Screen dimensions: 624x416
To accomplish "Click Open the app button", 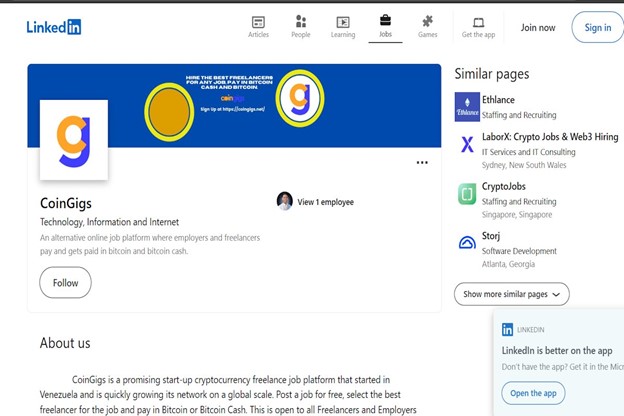I will pos(533,393).
